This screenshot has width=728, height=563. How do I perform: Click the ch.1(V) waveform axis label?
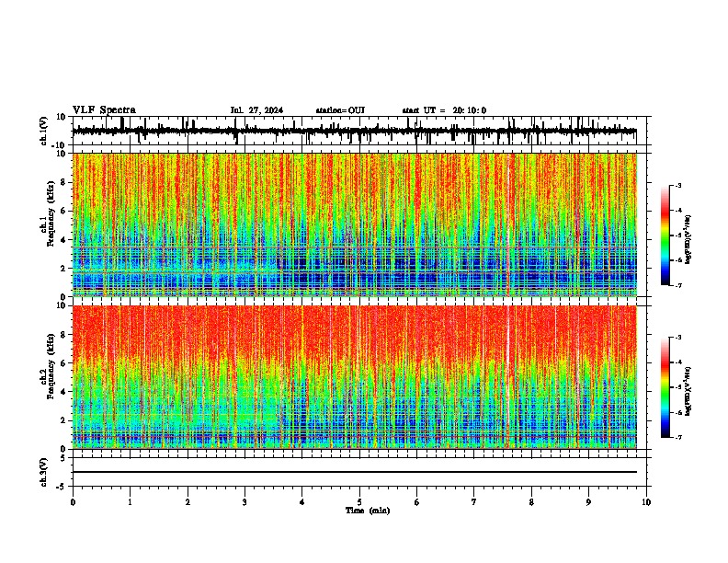(44, 131)
